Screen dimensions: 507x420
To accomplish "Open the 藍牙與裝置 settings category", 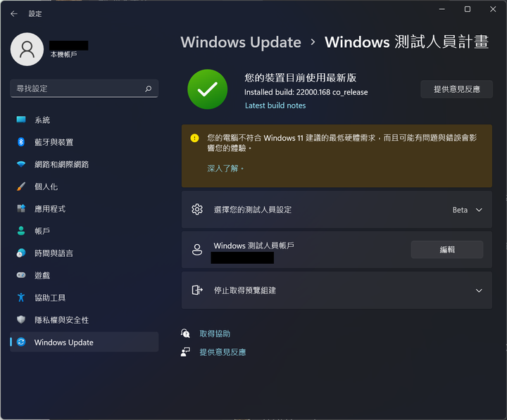I will [x=84, y=142].
